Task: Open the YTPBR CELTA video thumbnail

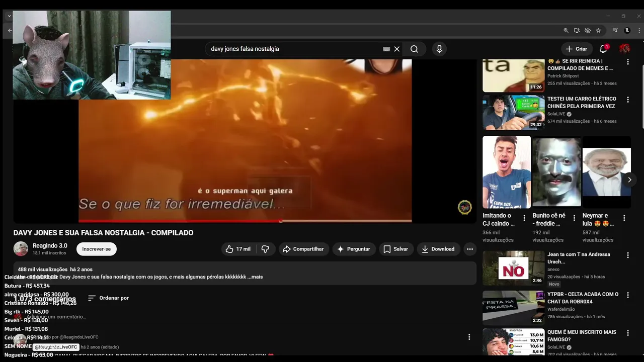Action: click(513, 308)
